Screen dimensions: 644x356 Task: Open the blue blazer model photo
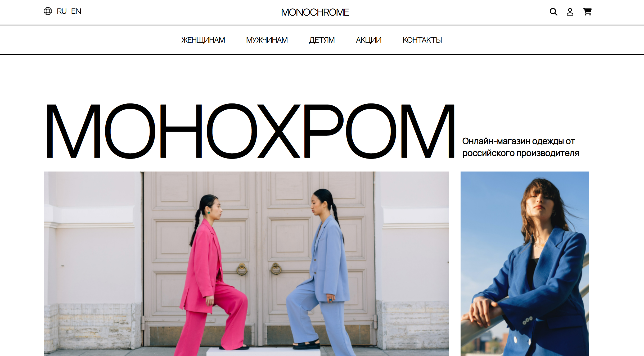coord(525,264)
